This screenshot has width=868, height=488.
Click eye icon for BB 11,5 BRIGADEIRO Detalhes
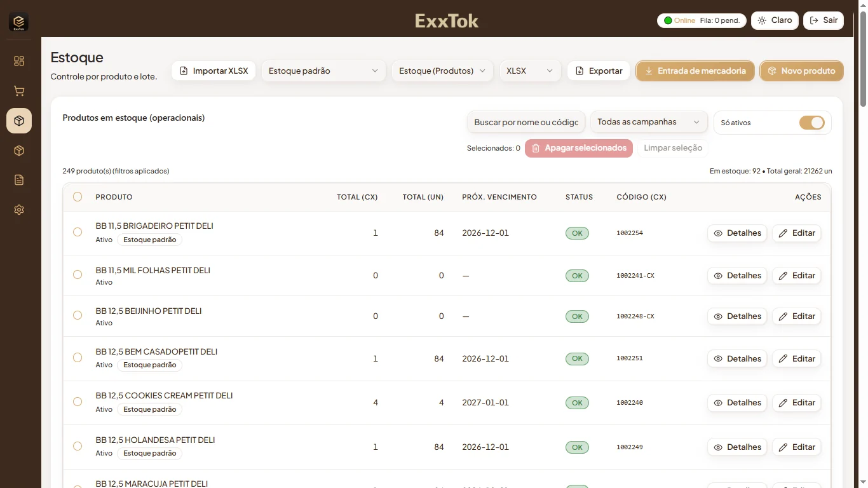pos(718,233)
